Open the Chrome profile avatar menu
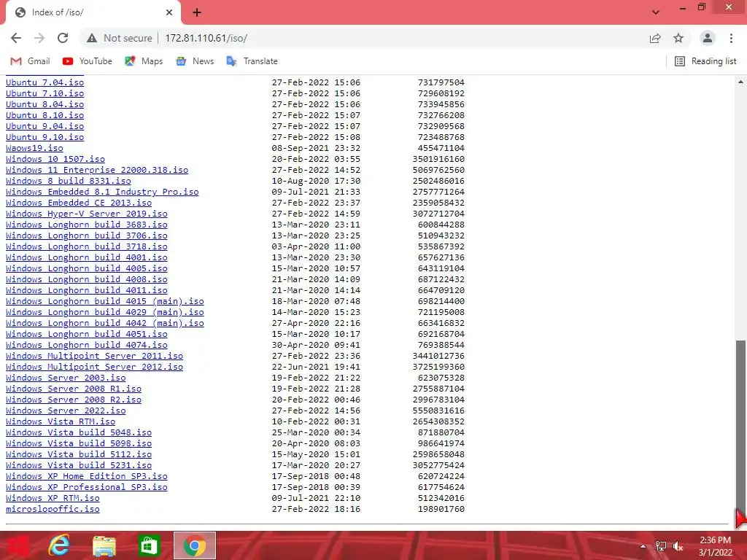The height and width of the screenshot is (560, 747). pos(708,38)
